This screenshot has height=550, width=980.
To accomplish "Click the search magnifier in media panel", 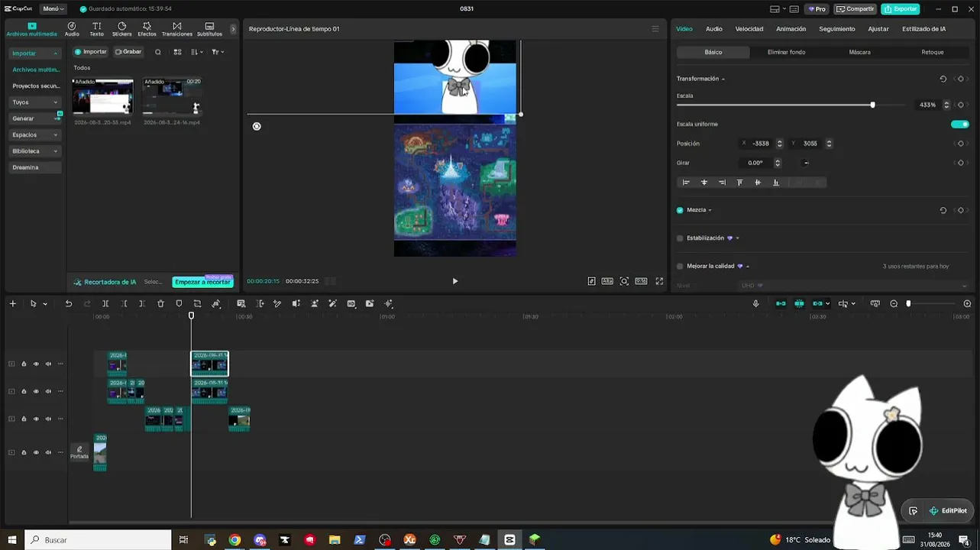I will [x=158, y=52].
